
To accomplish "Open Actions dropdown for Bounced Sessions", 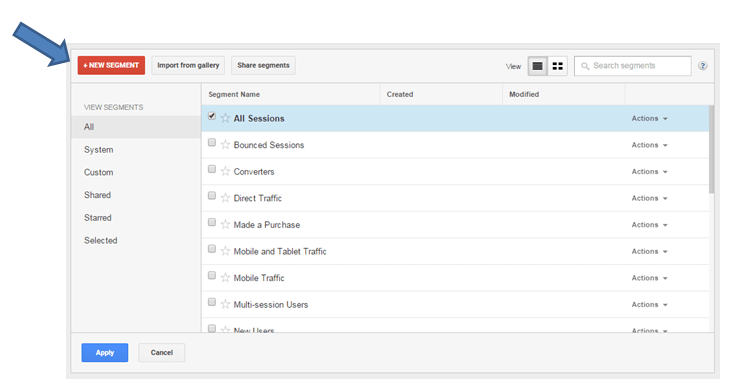I will coord(649,145).
